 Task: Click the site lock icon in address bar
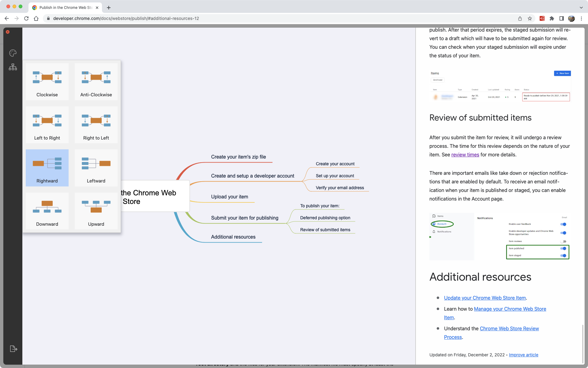pyautogui.click(x=48, y=18)
